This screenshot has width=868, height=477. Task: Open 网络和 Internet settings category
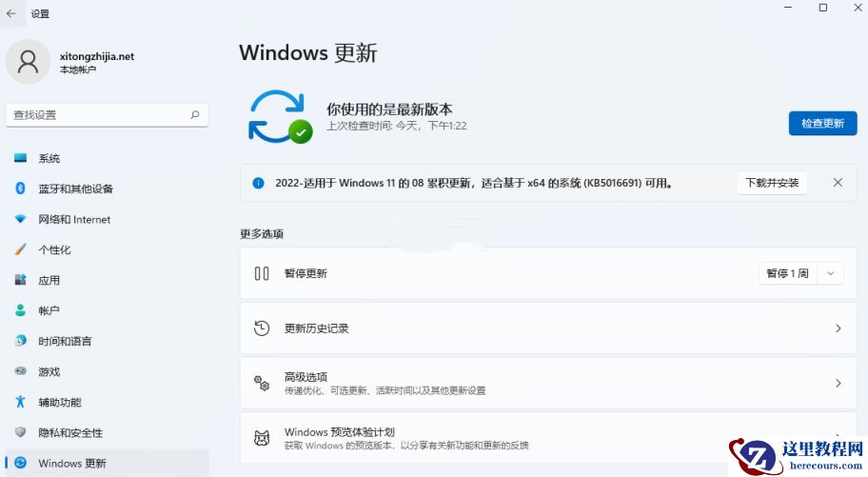(x=107, y=219)
